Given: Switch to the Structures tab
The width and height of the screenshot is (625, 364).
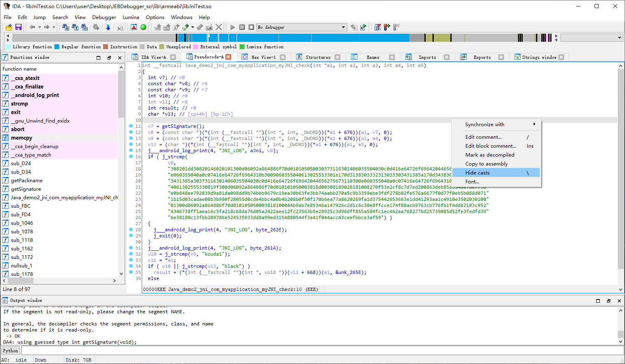Looking at the screenshot, I should click(x=318, y=57).
